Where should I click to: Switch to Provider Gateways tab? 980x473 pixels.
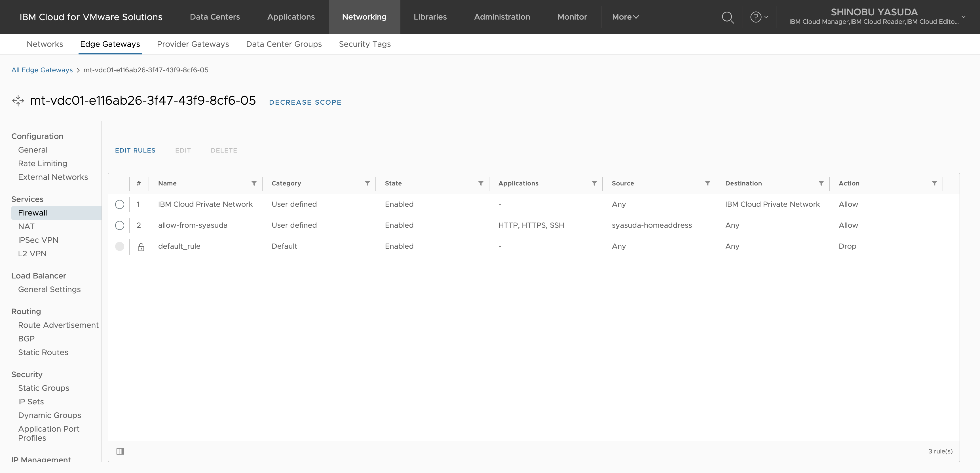pyautogui.click(x=193, y=44)
